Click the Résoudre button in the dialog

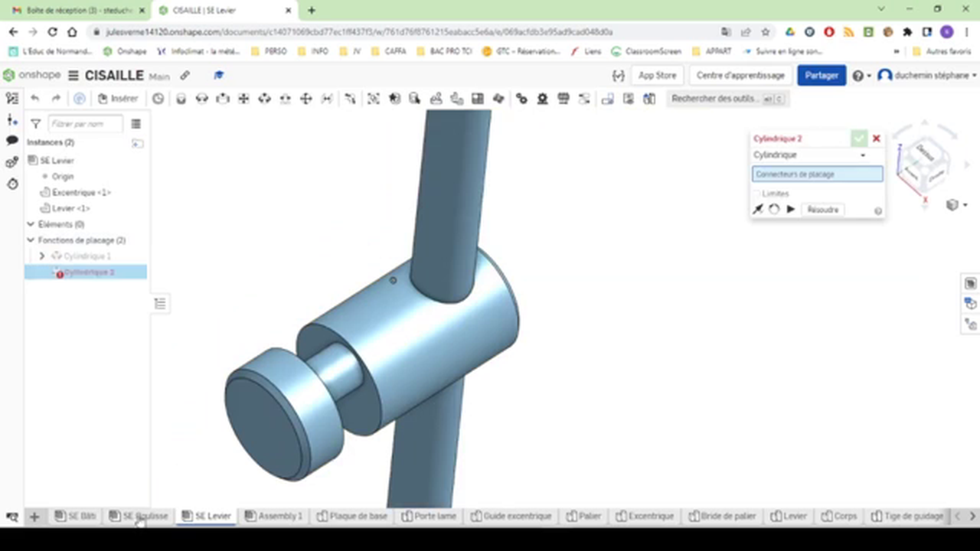pyautogui.click(x=822, y=209)
